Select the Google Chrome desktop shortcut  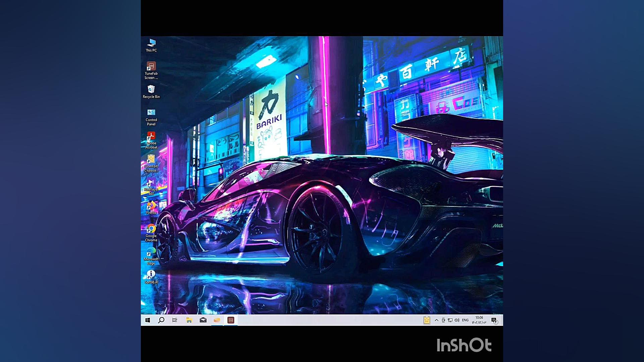pos(151,233)
